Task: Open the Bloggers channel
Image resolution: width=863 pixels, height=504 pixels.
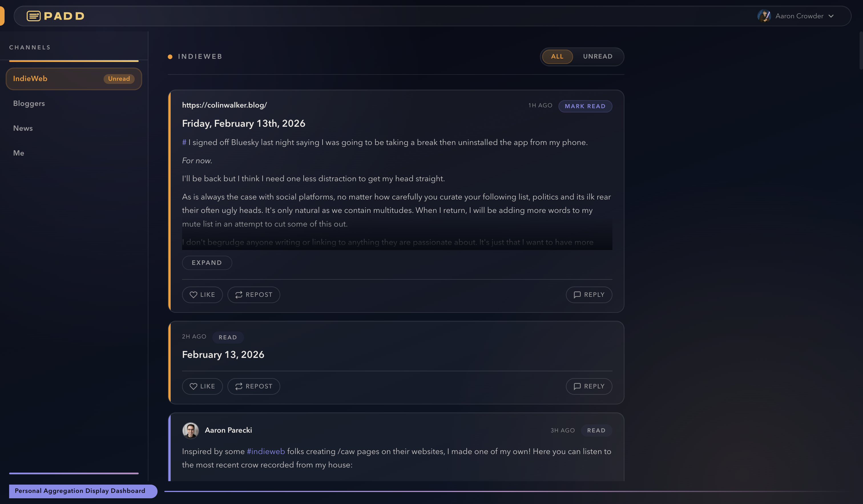Action: tap(29, 103)
